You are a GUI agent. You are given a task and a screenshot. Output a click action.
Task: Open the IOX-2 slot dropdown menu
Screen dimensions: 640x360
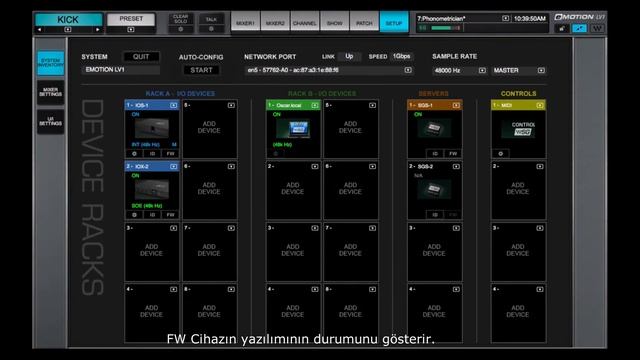(173, 167)
